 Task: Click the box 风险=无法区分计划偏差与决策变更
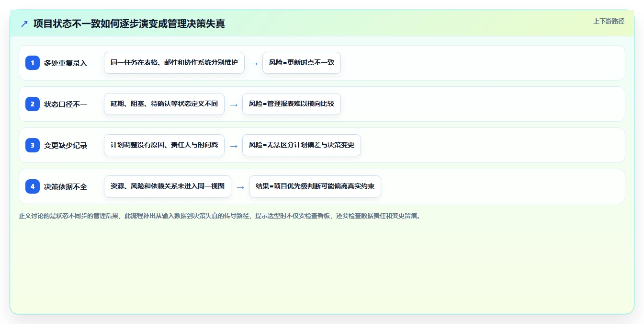(x=302, y=145)
